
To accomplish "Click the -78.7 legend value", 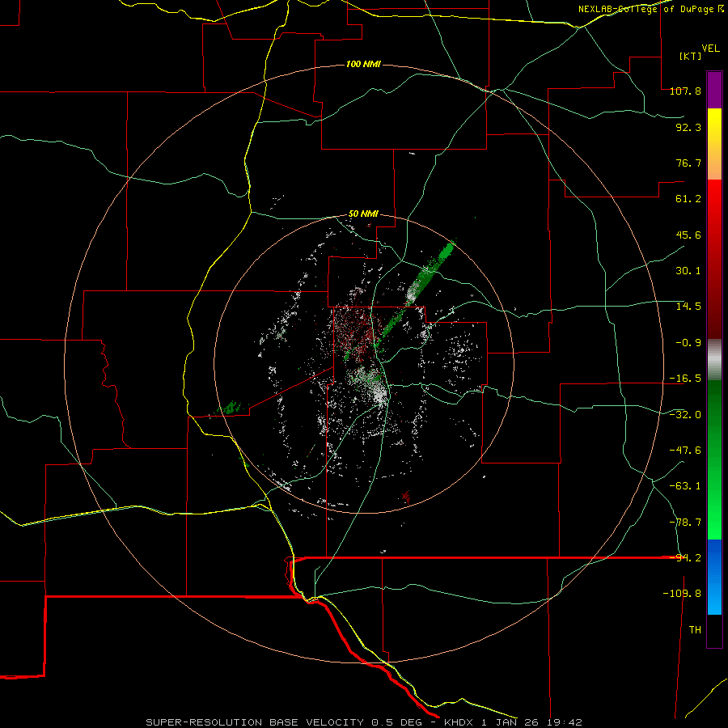I will [685, 523].
